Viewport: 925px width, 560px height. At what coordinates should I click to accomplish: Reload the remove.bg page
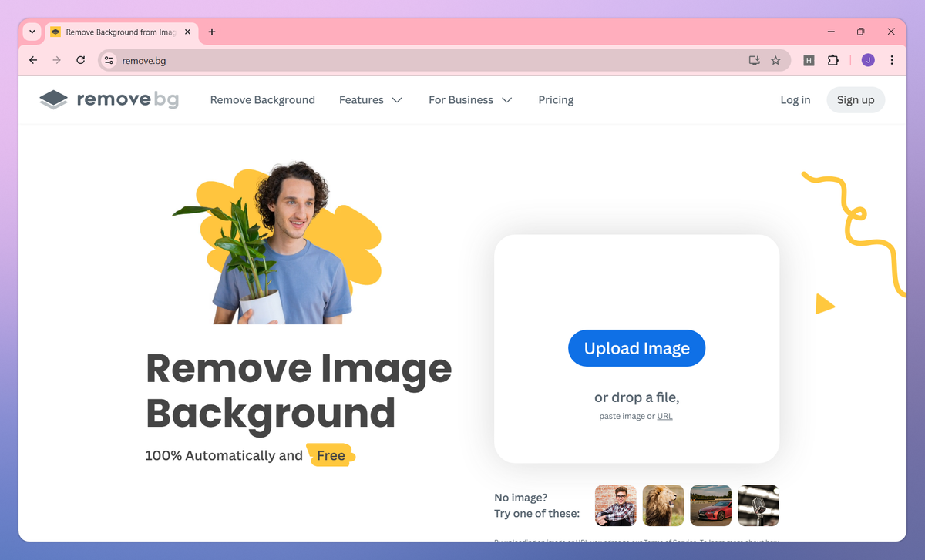pos(80,60)
